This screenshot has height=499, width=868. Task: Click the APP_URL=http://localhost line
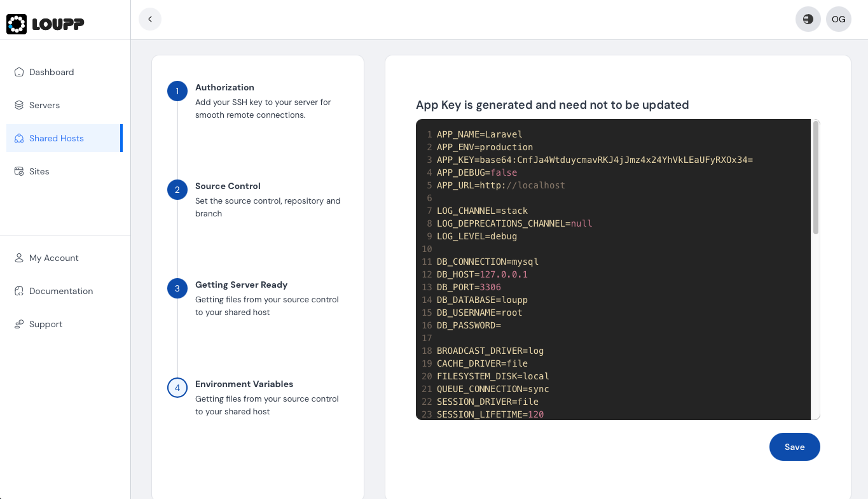(501, 185)
